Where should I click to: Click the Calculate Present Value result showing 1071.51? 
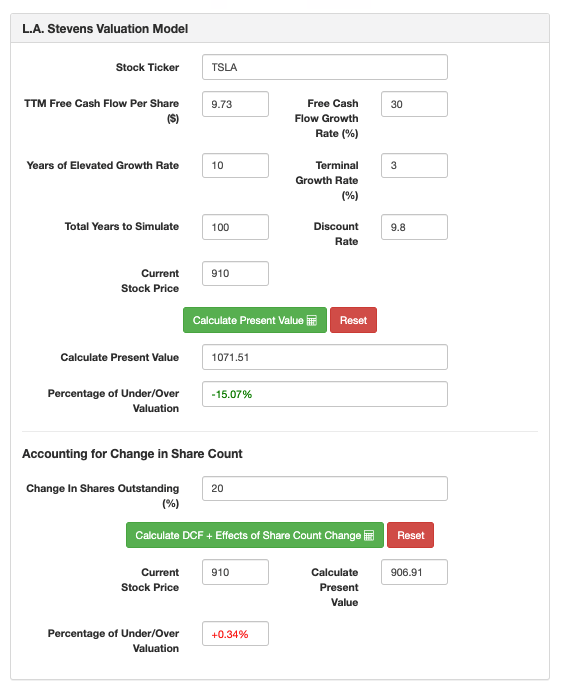point(325,357)
